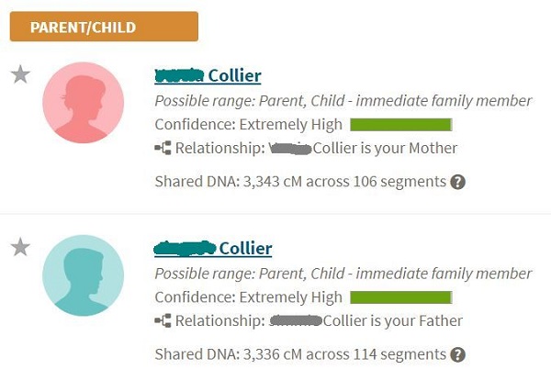The image size is (551, 392).
Task: Click the Mother's "Possible range" description
Action: pos(343,101)
